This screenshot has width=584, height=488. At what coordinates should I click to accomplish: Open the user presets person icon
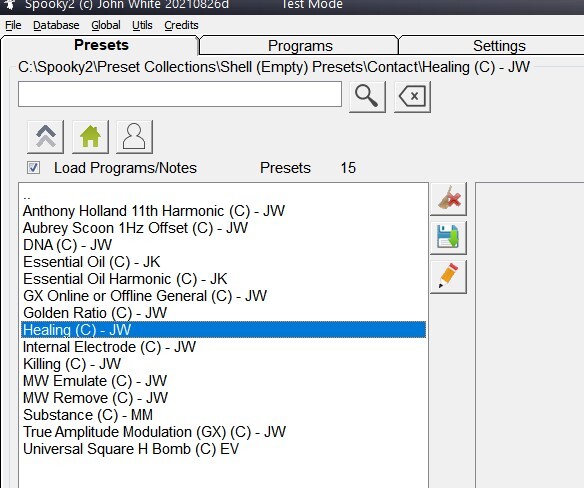pos(134,137)
